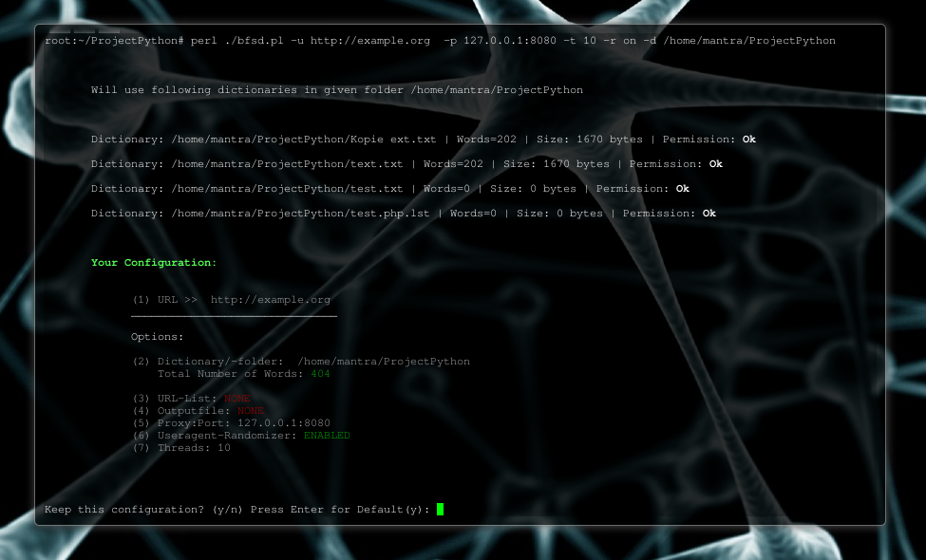Image resolution: width=926 pixels, height=560 pixels.
Task: Click the 'Options:' label
Action: pos(157,337)
